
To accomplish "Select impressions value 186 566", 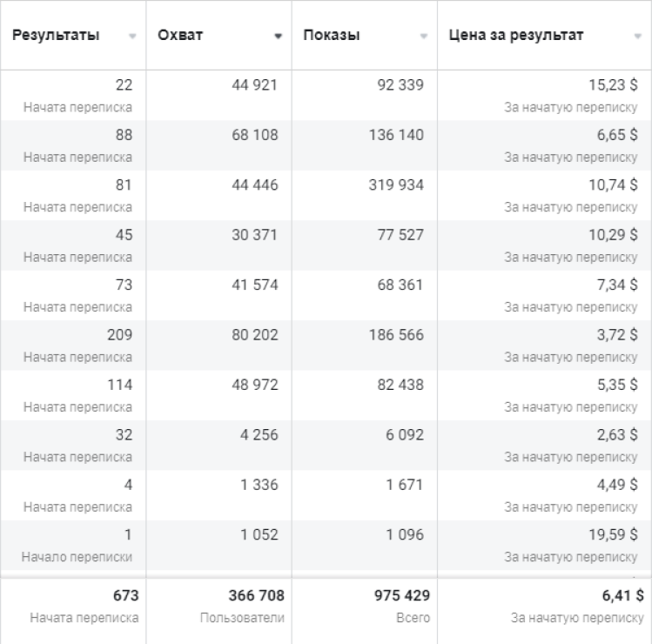I will pyautogui.click(x=396, y=335).
